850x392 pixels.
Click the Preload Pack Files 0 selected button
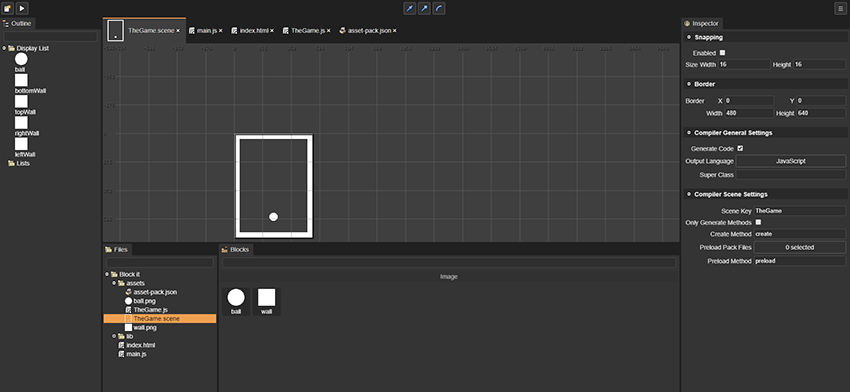[800, 247]
